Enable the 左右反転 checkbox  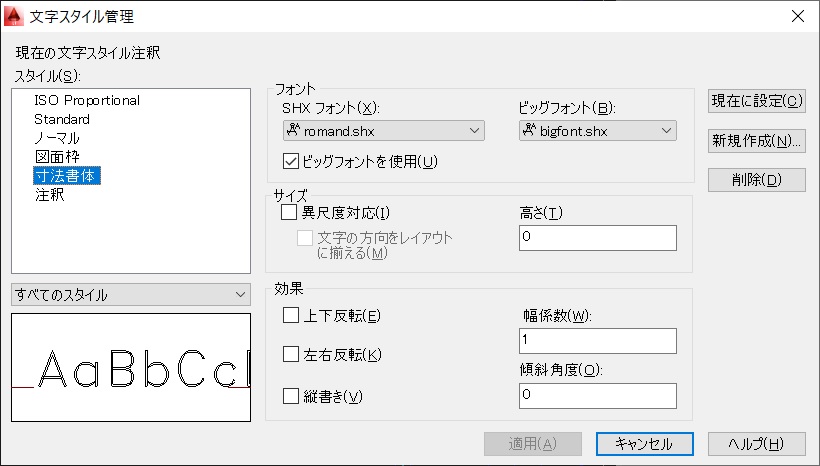[291, 355]
